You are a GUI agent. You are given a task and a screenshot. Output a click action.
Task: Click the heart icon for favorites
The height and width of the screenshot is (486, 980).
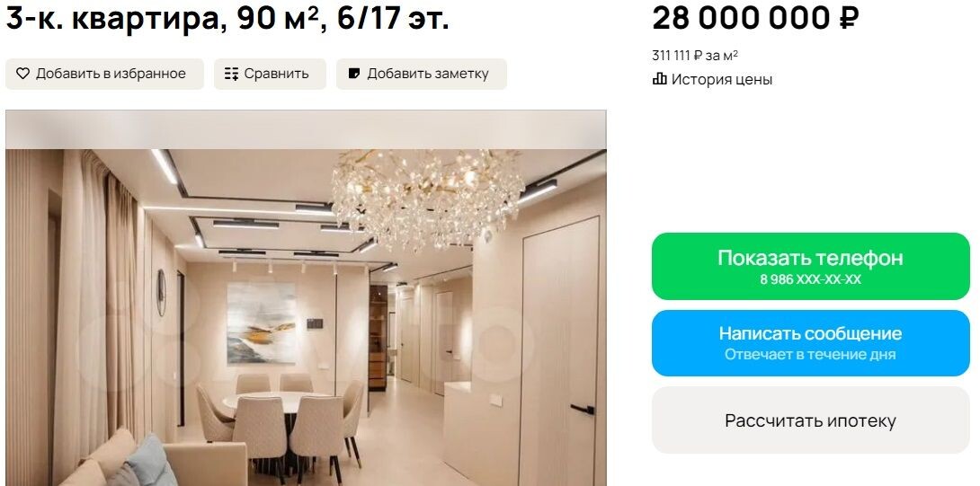click(22, 74)
